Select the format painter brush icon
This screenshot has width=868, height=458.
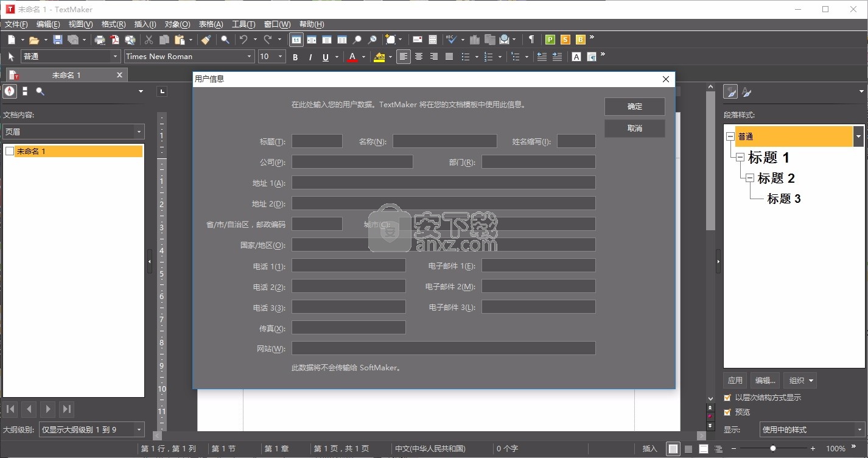tap(206, 40)
